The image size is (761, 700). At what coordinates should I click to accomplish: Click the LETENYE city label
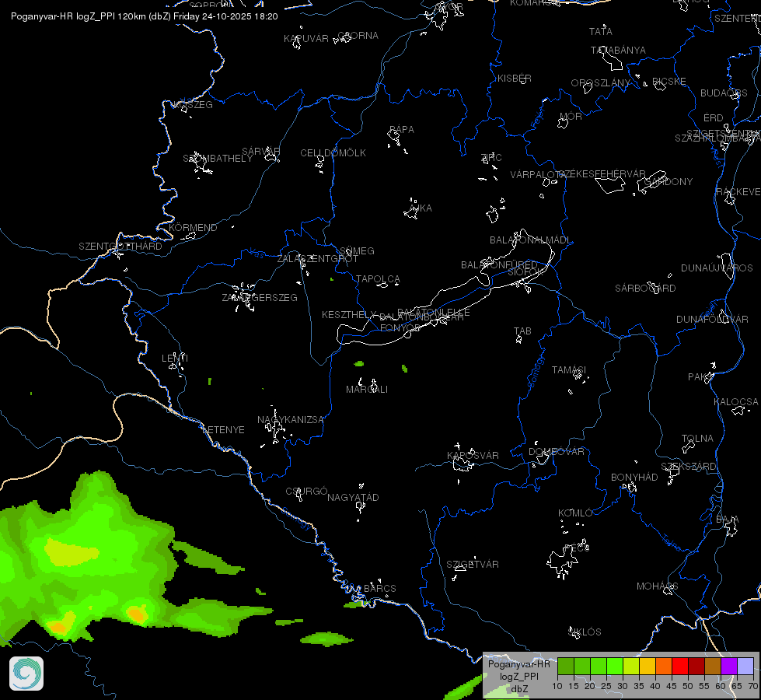223,430
